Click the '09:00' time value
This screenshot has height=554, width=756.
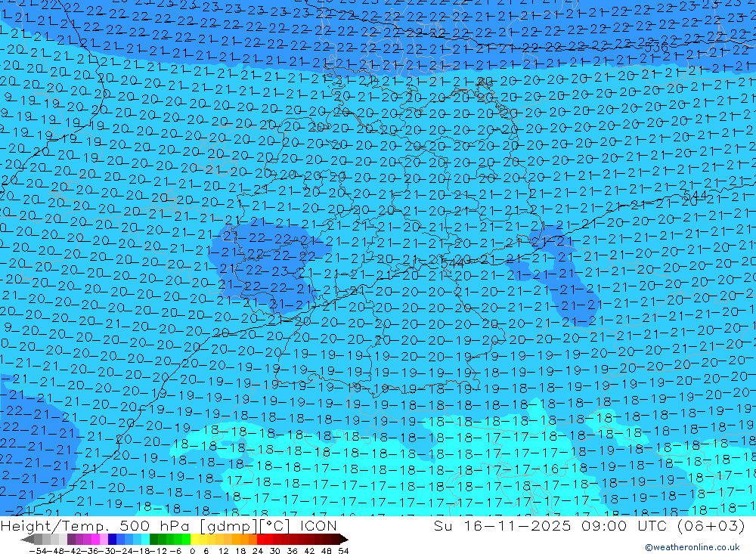pyautogui.click(x=604, y=525)
